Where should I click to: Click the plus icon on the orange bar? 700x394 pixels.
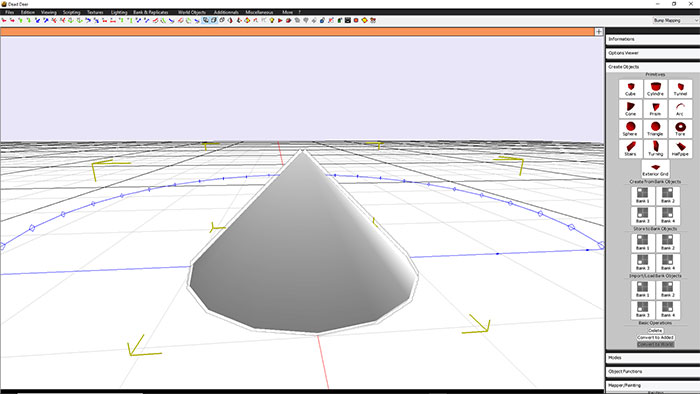pyautogui.click(x=599, y=32)
